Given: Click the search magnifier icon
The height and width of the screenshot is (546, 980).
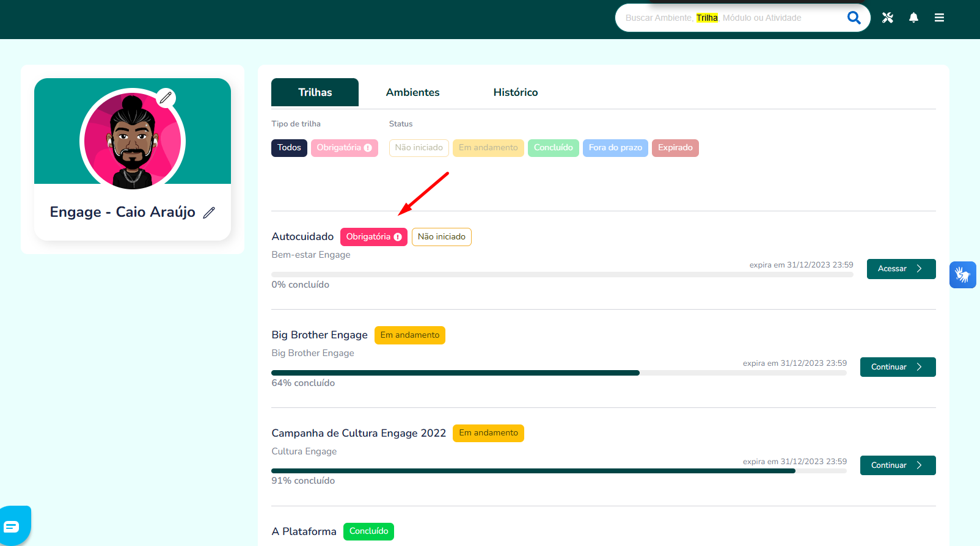Looking at the screenshot, I should (854, 18).
